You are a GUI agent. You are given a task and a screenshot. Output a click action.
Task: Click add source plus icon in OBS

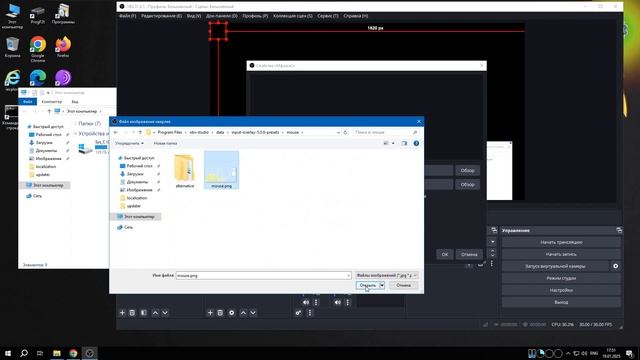pos(210,313)
